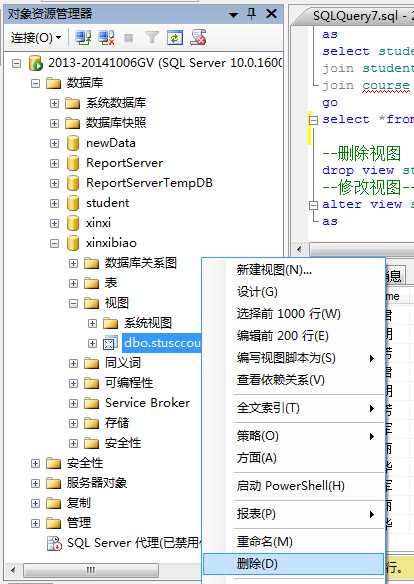This screenshot has width=414, height=584.
Task: Open 报表(P) submenu
Action: 294,514
